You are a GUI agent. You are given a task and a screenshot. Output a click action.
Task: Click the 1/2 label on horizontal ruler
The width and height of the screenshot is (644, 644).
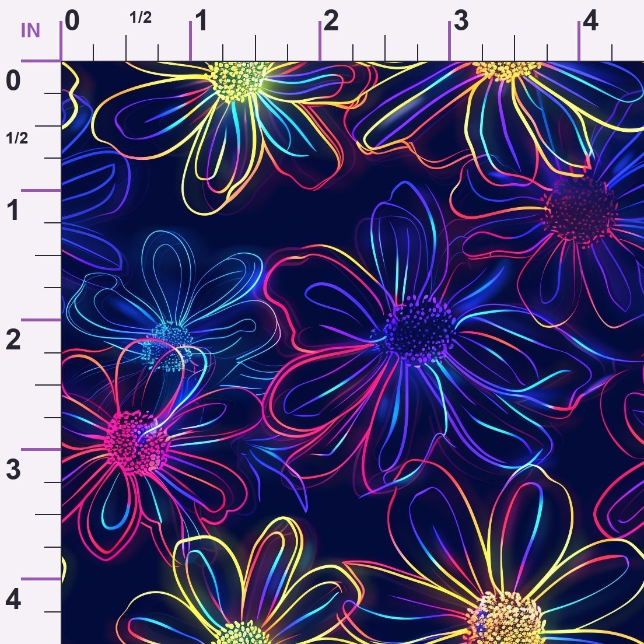click(x=141, y=17)
